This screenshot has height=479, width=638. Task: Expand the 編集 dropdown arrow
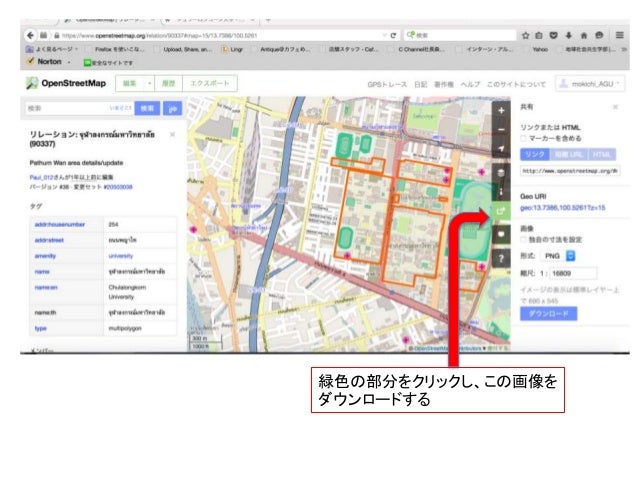(149, 83)
